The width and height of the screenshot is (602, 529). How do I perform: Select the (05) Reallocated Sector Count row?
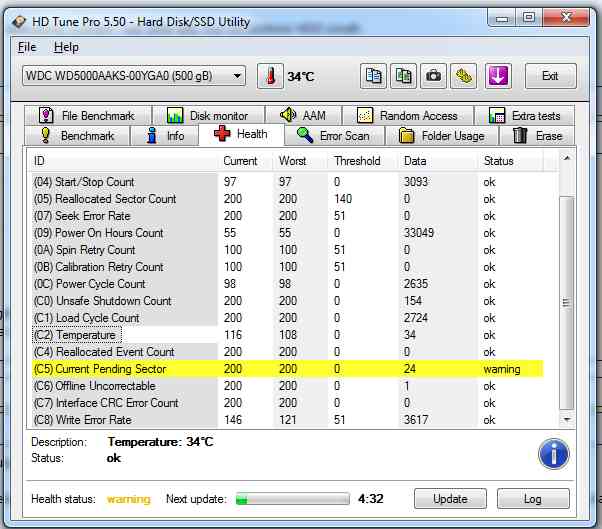coord(288,199)
